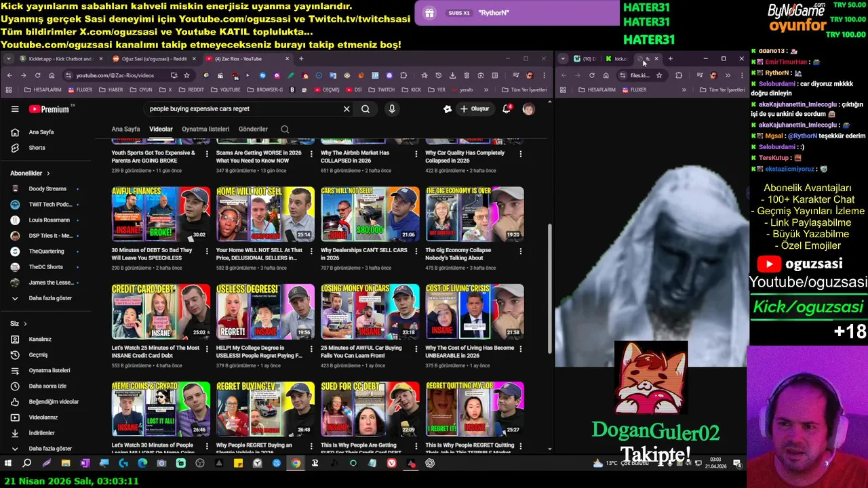Open YouTube notifications bell

click(x=507, y=108)
